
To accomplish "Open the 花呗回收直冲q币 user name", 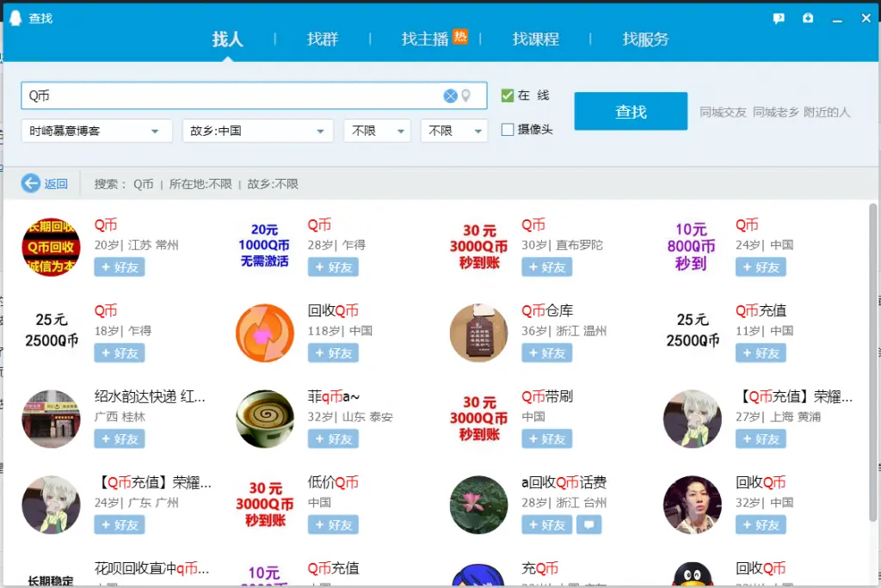I will click(151, 568).
